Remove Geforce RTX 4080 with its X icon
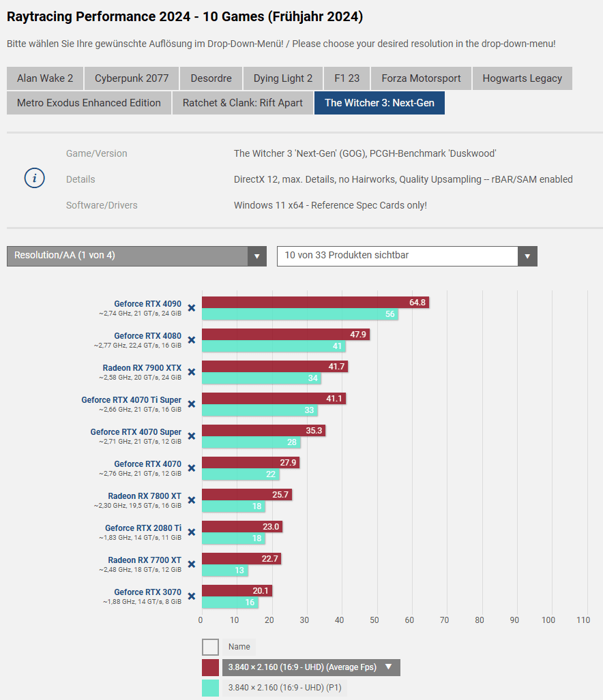 pyautogui.click(x=192, y=340)
